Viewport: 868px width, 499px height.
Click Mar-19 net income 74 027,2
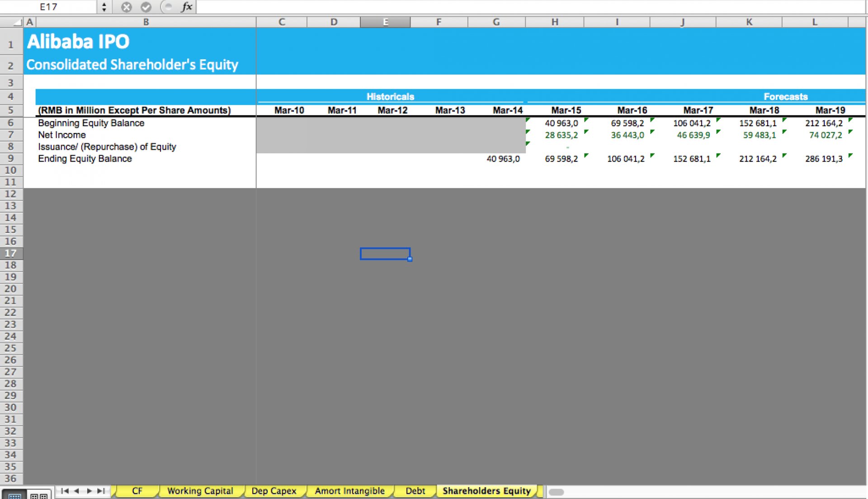coord(826,135)
